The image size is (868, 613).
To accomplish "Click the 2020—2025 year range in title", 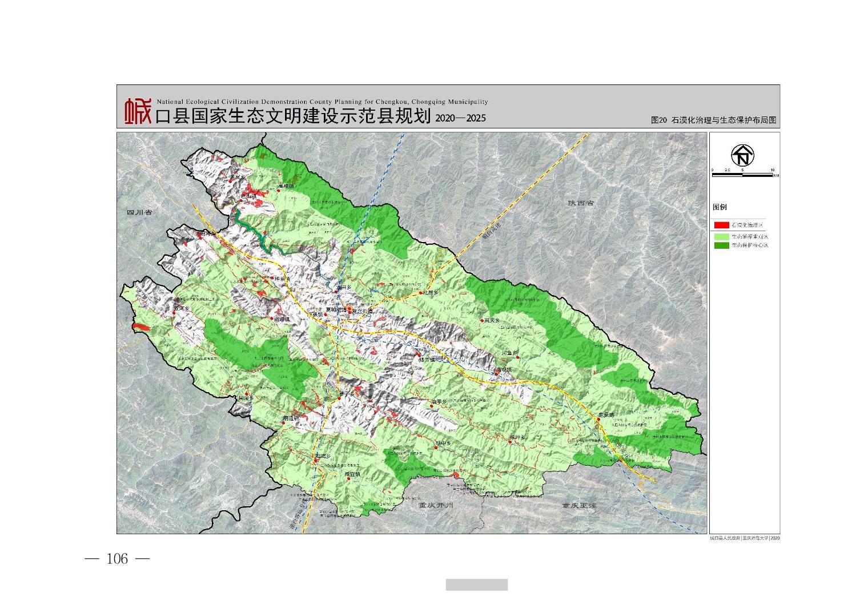I will (460, 118).
